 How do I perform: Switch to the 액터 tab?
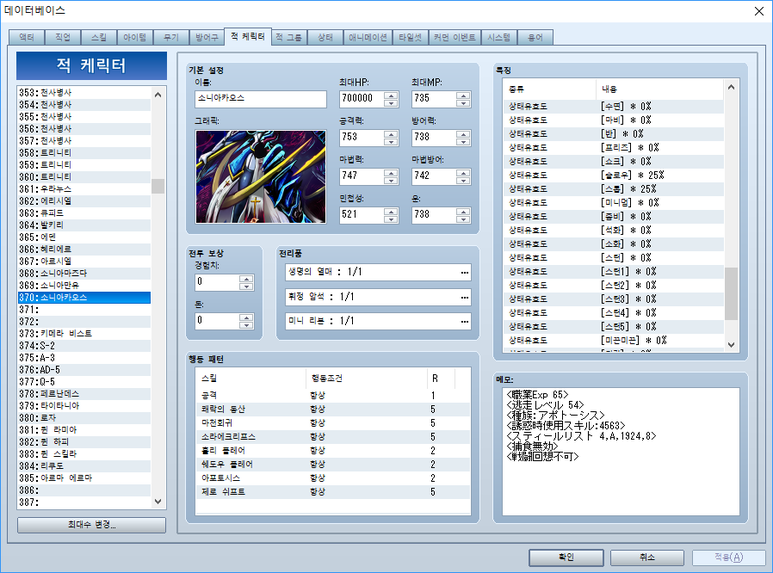pos(27,37)
